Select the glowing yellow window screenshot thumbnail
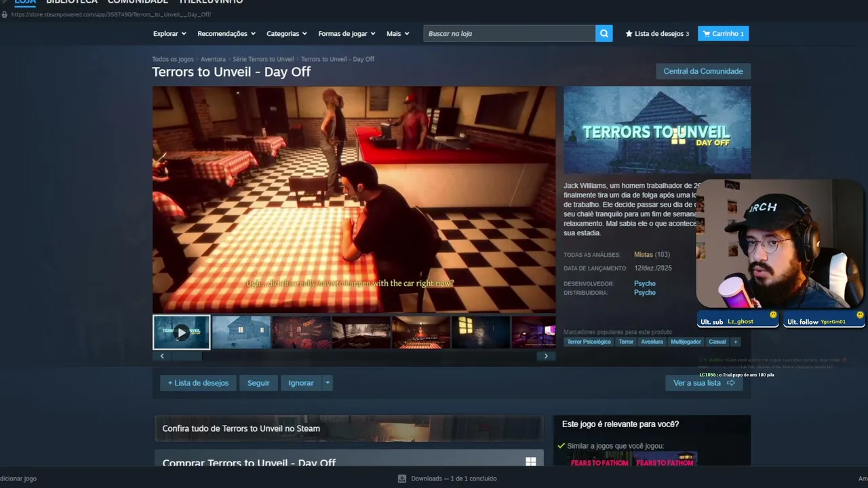This screenshot has width=868, height=488. pyautogui.click(x=481, y=332)
